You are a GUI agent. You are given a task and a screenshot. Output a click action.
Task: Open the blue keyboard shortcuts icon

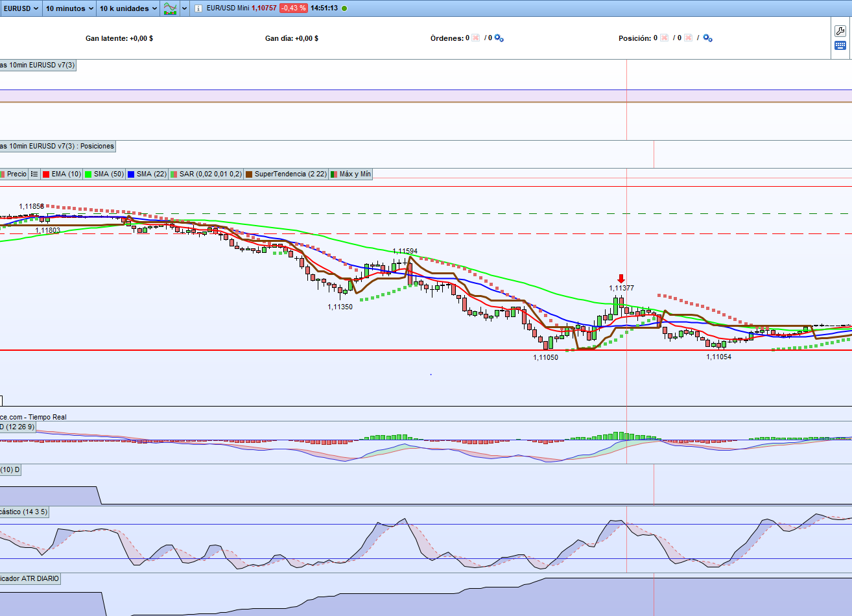click(840, 45)
